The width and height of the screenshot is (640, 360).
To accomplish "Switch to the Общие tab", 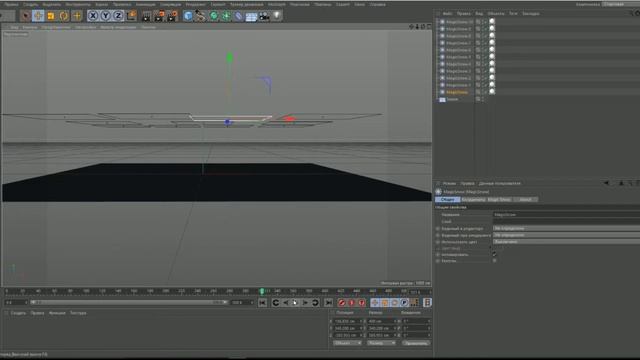I will [447, 200].
